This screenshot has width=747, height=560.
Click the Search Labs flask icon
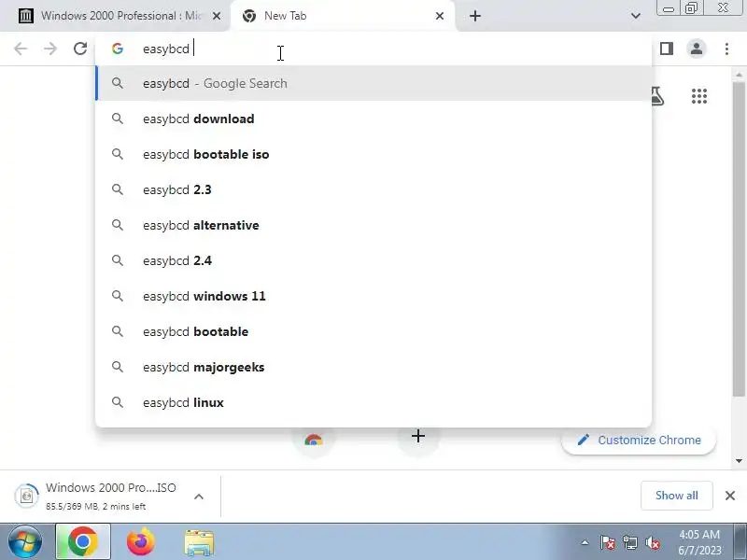(x=658, y=96)
